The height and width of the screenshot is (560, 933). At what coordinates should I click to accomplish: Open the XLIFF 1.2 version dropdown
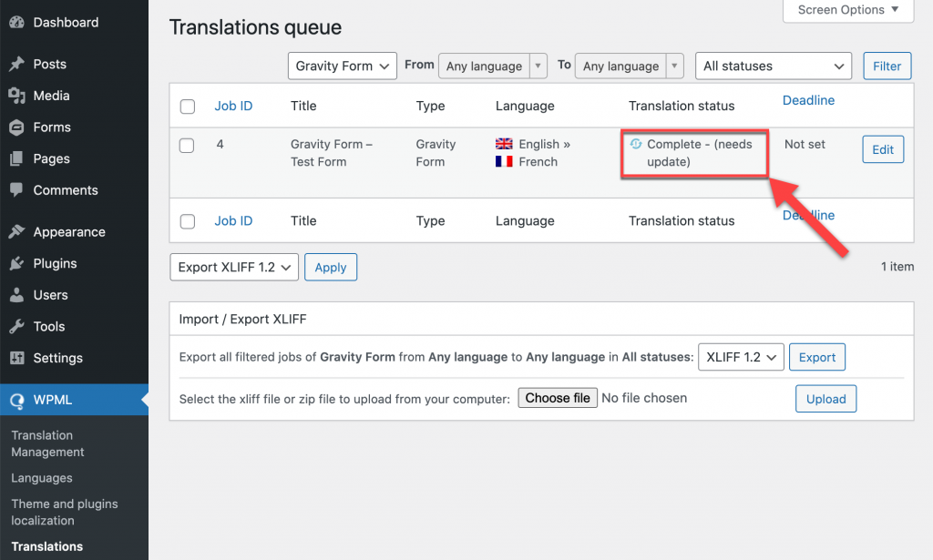741,357
